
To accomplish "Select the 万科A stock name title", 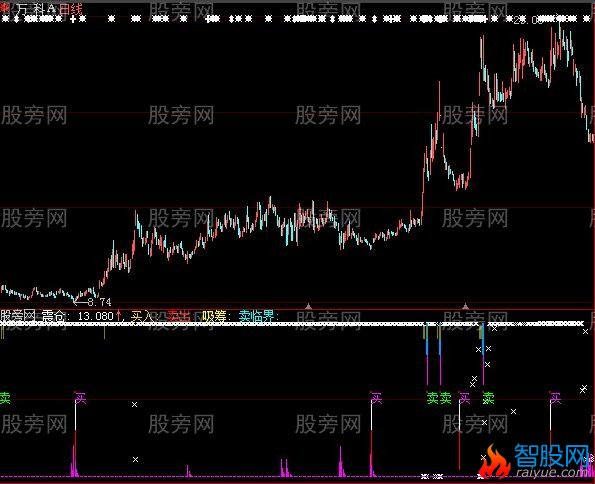I will point(36,9).
